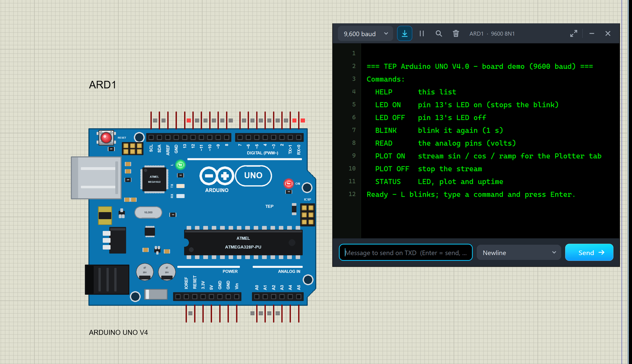Screen dimensions: 632x364
Task: Open the 9,600 baud rate dropdown
Action: tap(366, 34)
